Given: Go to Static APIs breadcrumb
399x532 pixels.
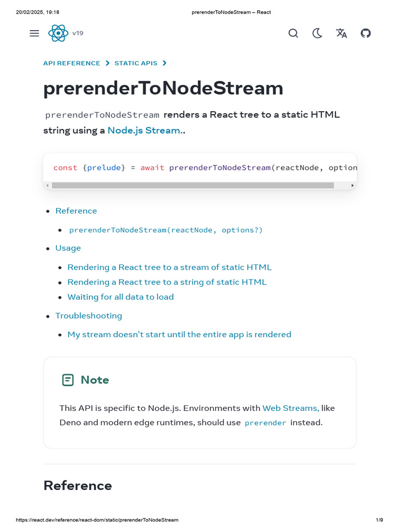Looking at the screenshot, I should tap(136, 63).
